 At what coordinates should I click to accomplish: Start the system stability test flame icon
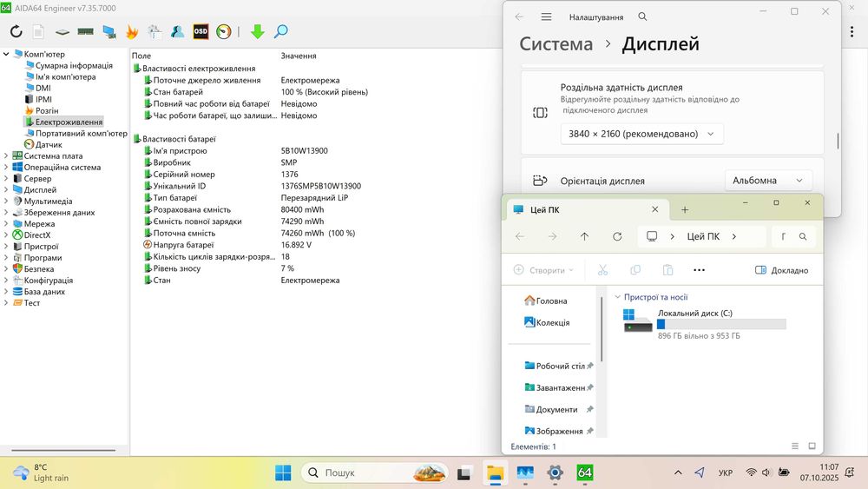tap(132, 32)
